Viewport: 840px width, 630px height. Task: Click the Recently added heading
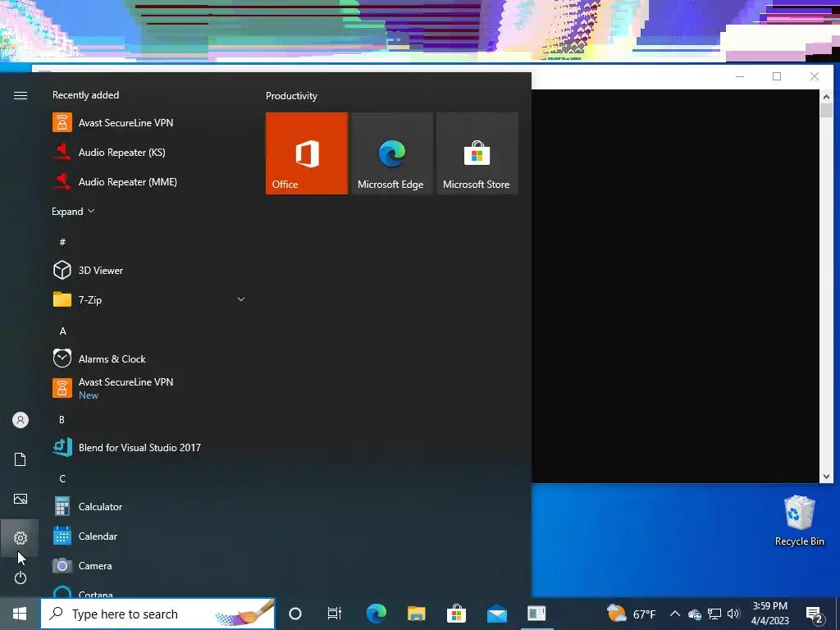pyautogui.click(x=85, y=95)
